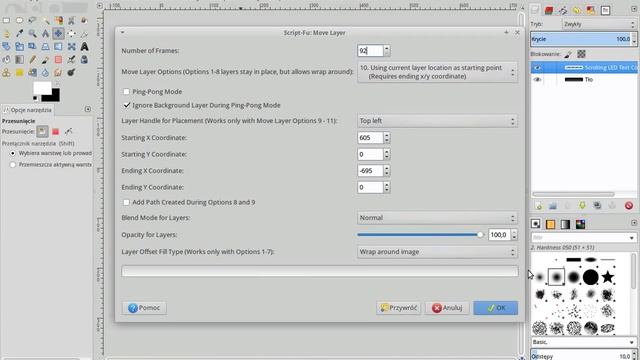Open brush filter dropdown
This screenshot has width=640, height=360.
631,238
